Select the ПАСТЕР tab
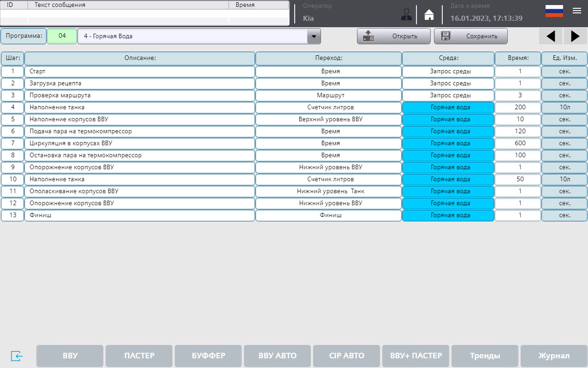The width and height of the screenshot is (588, 368). point(139,356)
